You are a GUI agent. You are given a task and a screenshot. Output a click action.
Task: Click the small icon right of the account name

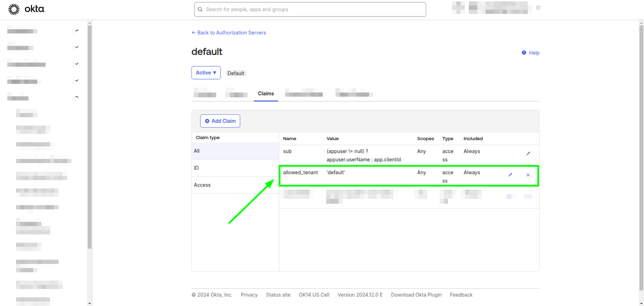click(537, 8)
